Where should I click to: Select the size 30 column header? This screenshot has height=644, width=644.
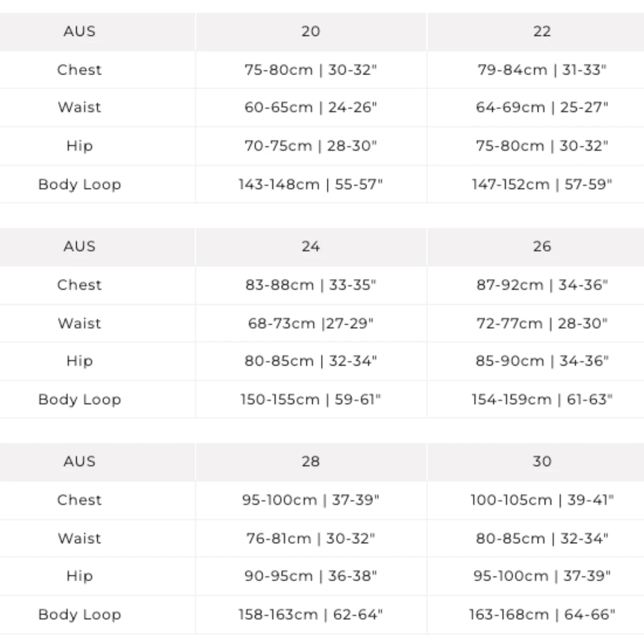pos(542,462)
